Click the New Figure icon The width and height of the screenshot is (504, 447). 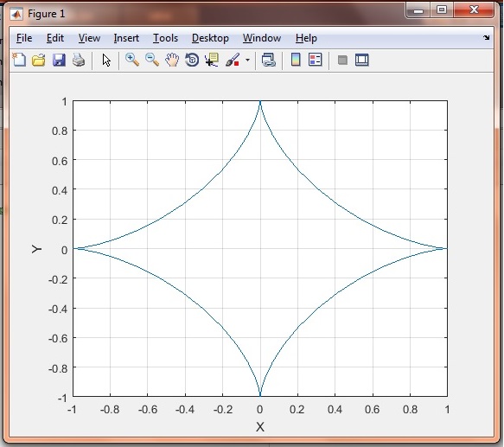(19, 61)
